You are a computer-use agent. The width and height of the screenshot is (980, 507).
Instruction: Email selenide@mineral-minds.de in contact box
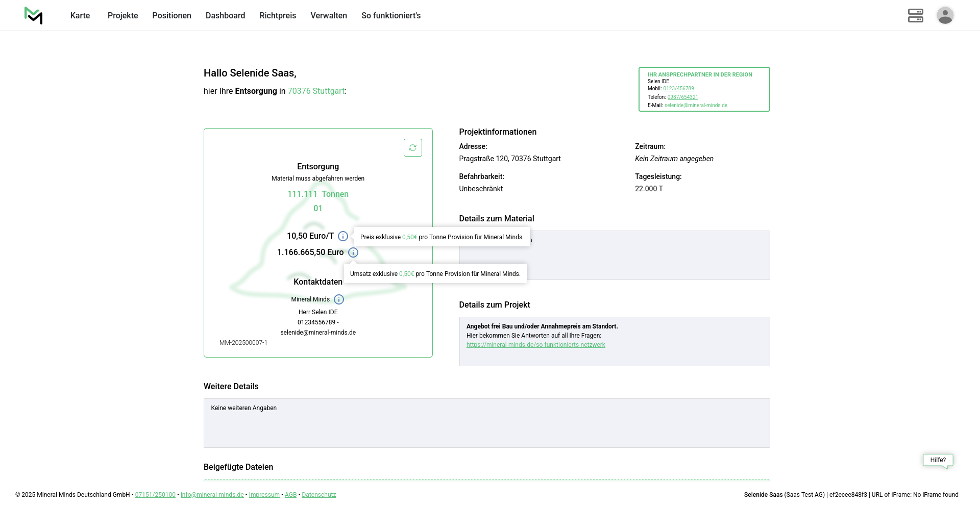click(x=696, y=106)
